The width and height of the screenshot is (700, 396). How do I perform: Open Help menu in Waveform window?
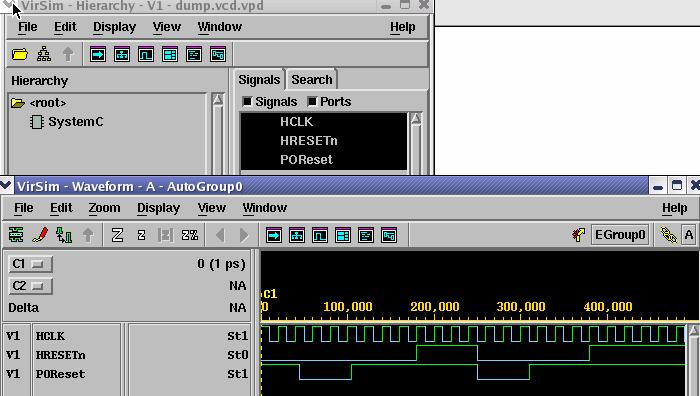675,208
